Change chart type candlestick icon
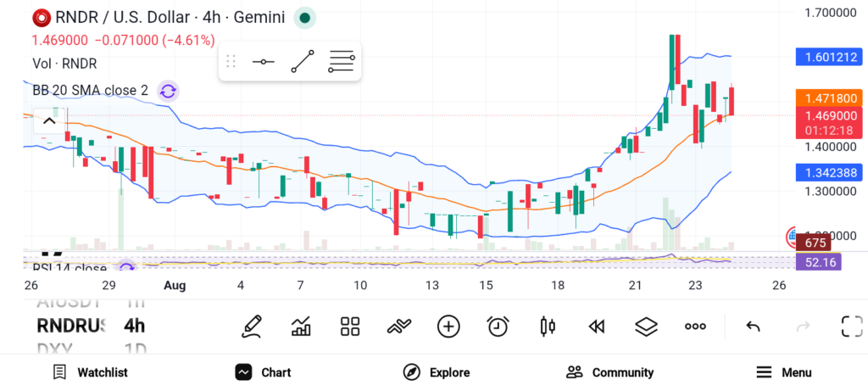 click(548, 327)
